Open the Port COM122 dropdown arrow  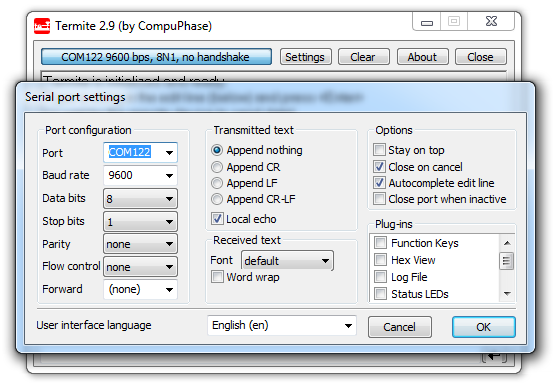click(x=169, y=153)
